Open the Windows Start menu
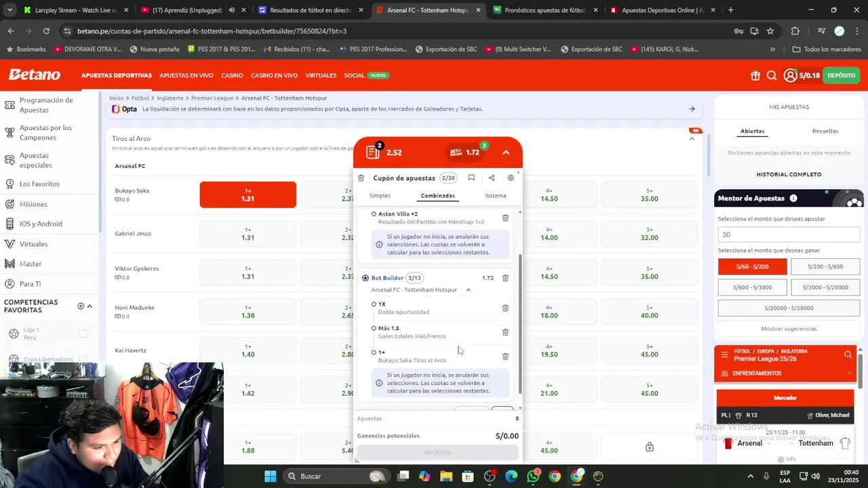The image size is (868, 488). point(270,476)
